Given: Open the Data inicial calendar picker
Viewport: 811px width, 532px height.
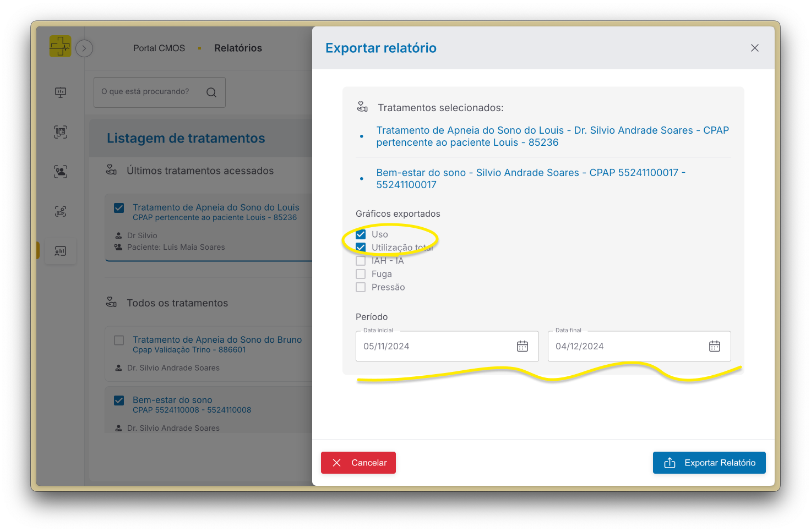Looking at the screenshot, I should point(522,346).
